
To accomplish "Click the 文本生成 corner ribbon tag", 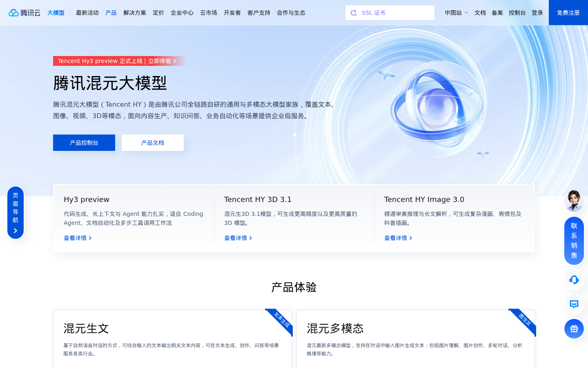I will click(x=281, y=320).
